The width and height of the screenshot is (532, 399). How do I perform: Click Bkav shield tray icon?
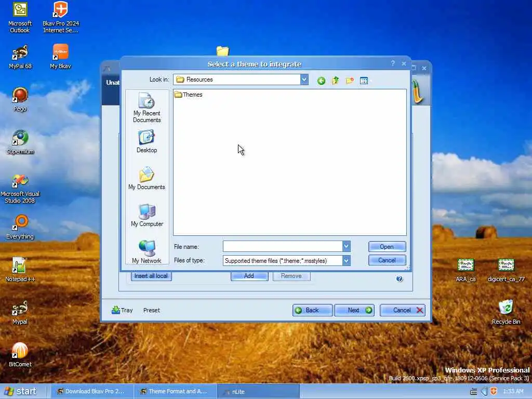pos(494,391)
